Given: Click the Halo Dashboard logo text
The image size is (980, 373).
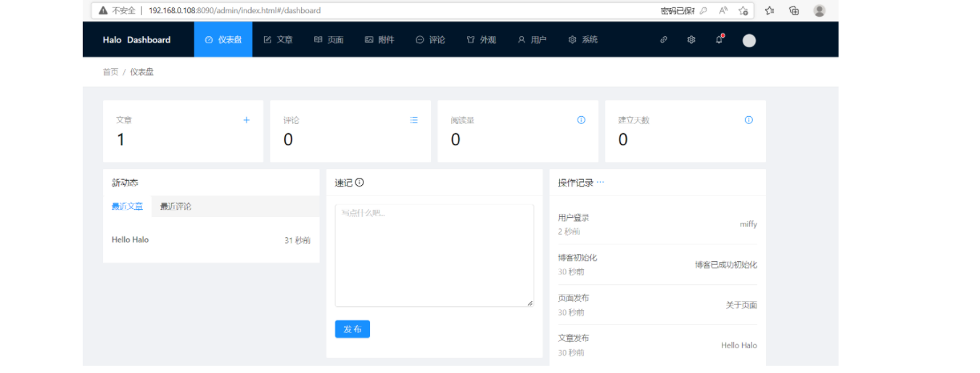Looking at the screenshot, I should coord(136,40).
